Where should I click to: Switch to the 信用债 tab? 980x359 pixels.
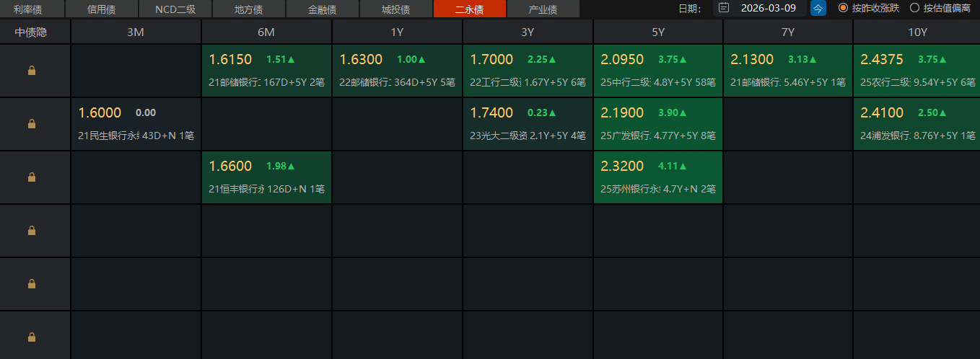101,9
